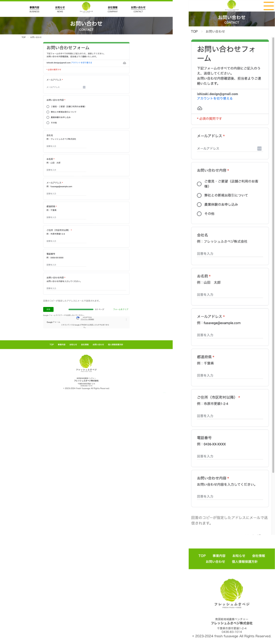Screen dimensions: 275x644
Task: Click the ishizaki.design@gmail.com text in mobile form
Action: click(x=217, y=94)
